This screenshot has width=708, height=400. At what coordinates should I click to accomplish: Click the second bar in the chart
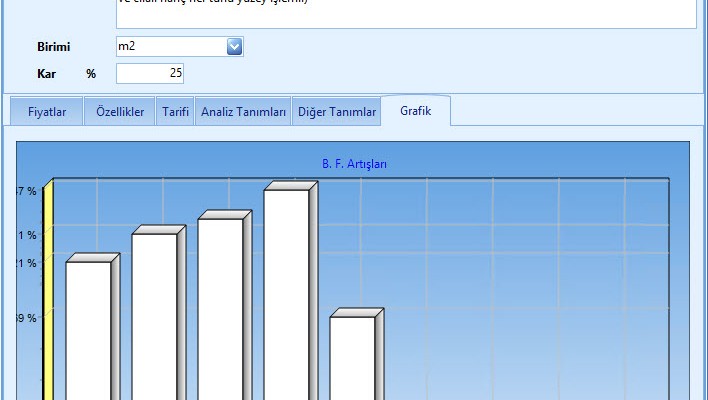point(154,315)
